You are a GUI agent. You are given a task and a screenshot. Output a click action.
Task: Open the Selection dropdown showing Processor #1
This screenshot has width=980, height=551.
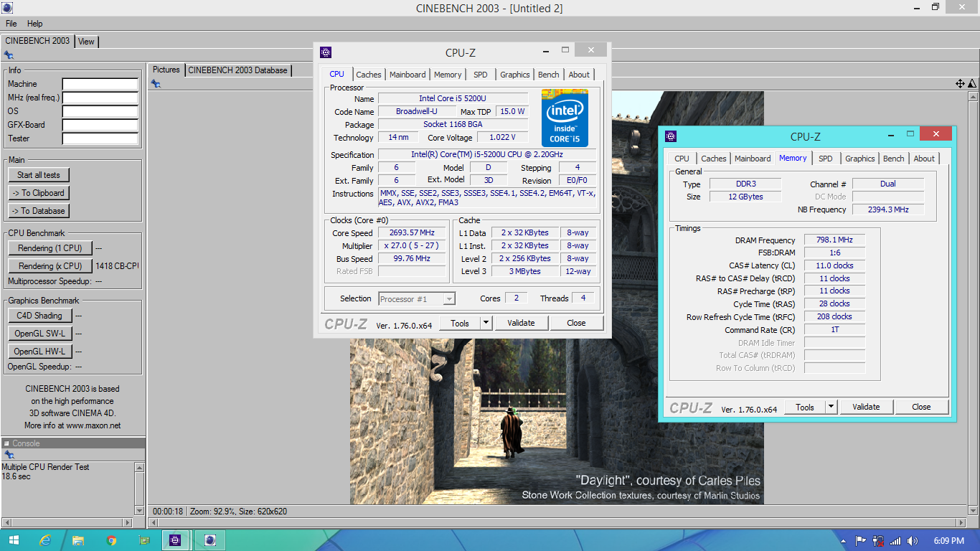[417, 298]
